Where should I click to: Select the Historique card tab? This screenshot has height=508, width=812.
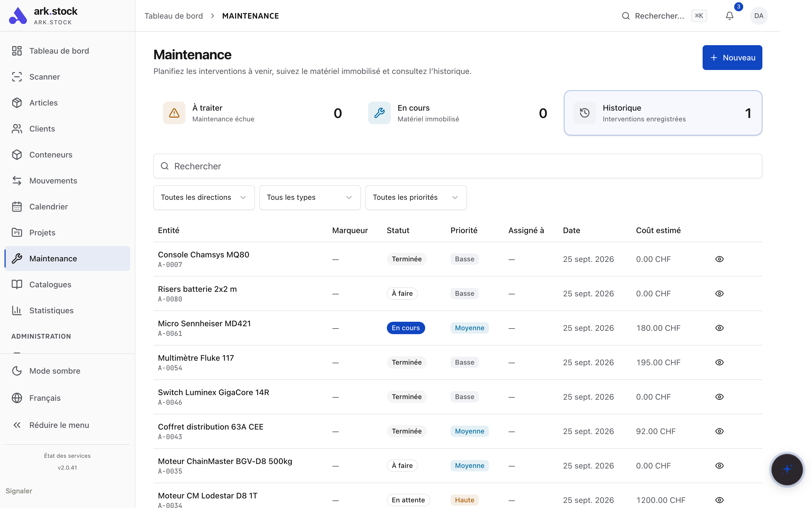pos(663,113)
